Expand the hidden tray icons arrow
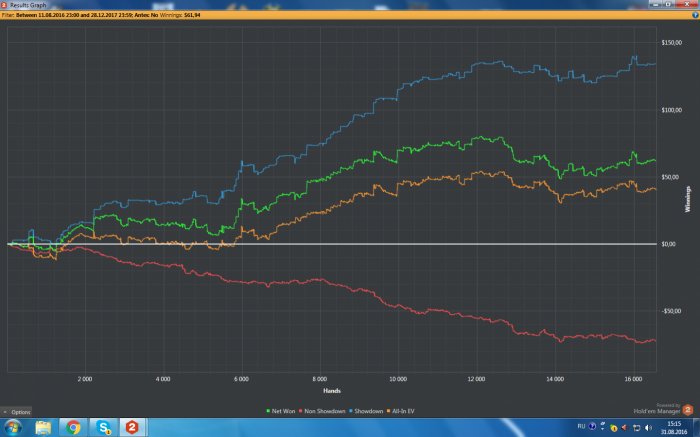This screenshot has width=700, height=437. point(602,429)
